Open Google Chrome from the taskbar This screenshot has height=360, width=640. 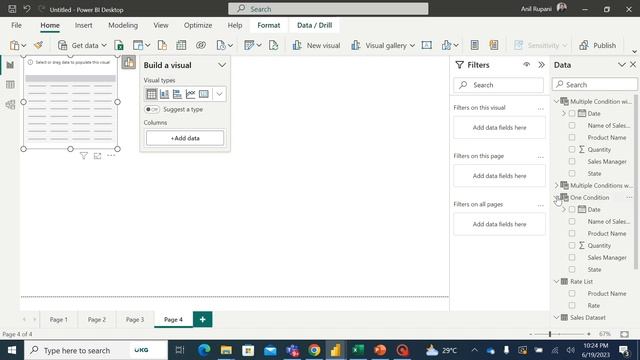pyautogui.click(x=314, y=350)
